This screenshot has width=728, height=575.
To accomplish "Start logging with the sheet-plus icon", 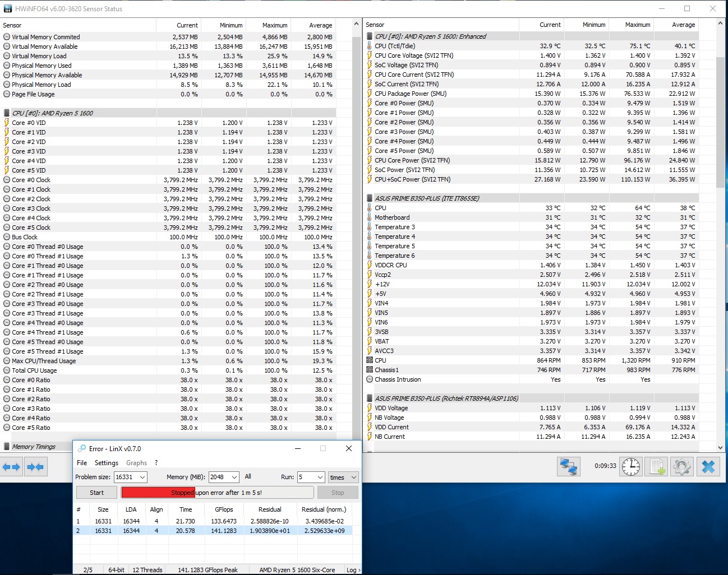I will 657,467.
